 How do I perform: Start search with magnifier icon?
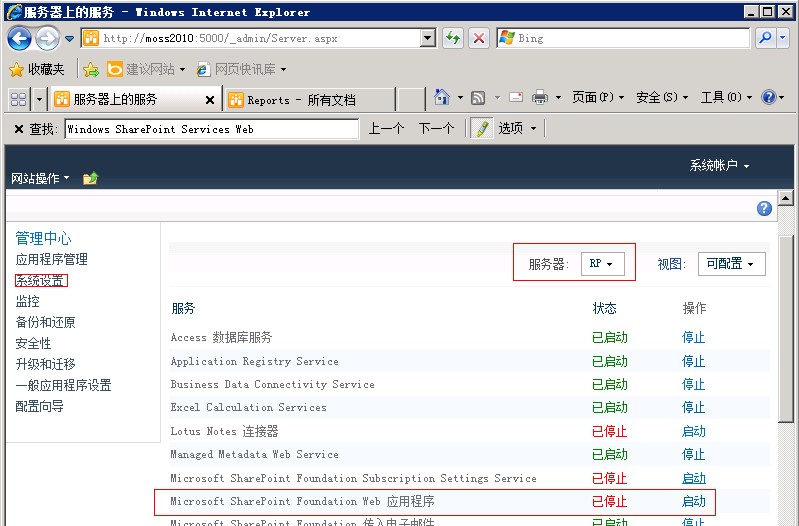(x=764, y=38)
